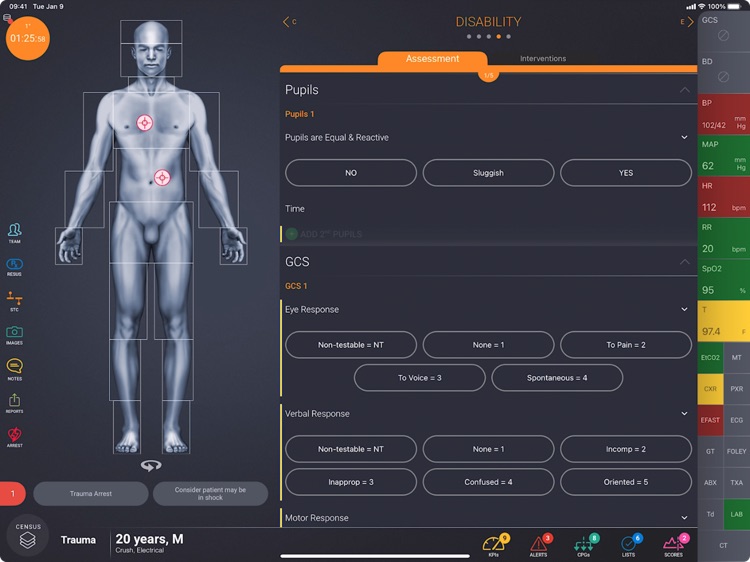Go to previous section C arrow
The height and width of the screenshot is (562, 750).
coord(289,22)
